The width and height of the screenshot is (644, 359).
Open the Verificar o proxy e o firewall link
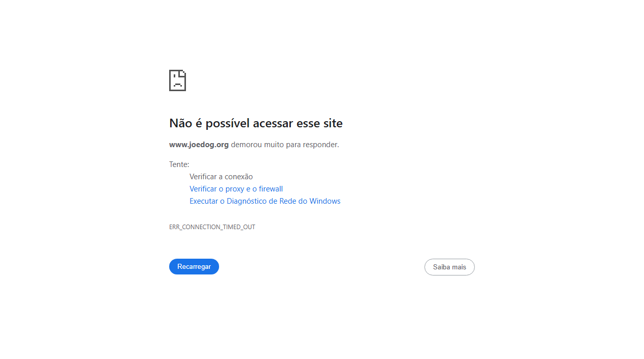(236, 189)
